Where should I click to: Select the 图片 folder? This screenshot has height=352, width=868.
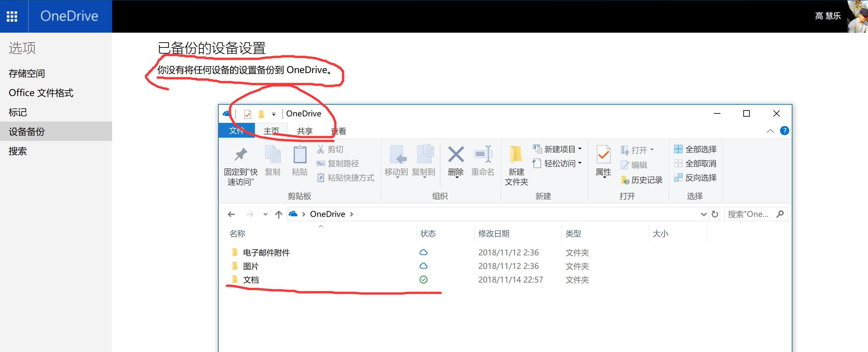pos(245,266)
